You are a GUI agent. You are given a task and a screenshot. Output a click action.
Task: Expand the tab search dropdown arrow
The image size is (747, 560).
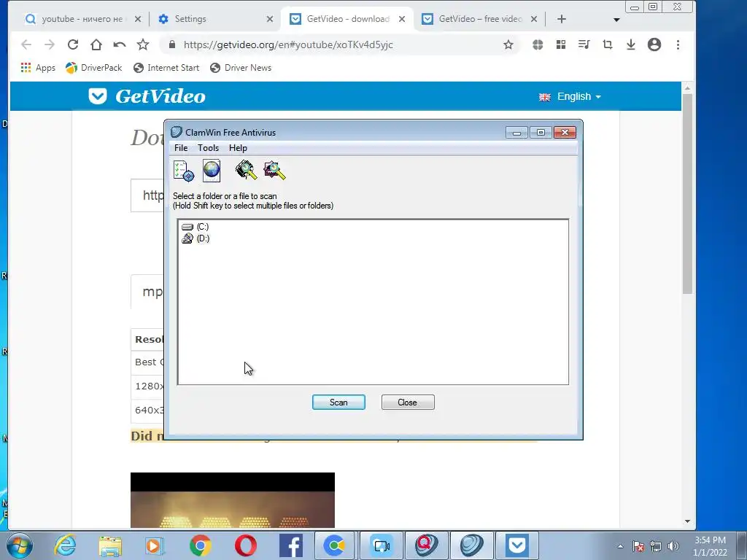616,20
